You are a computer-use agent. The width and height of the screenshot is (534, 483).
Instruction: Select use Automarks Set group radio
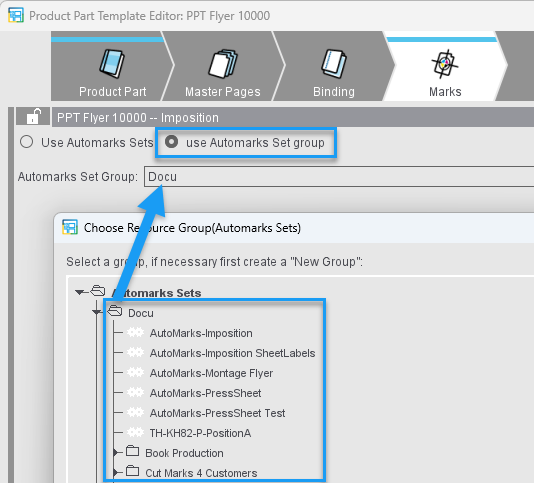pyautogui.click(x=172, y=142)
